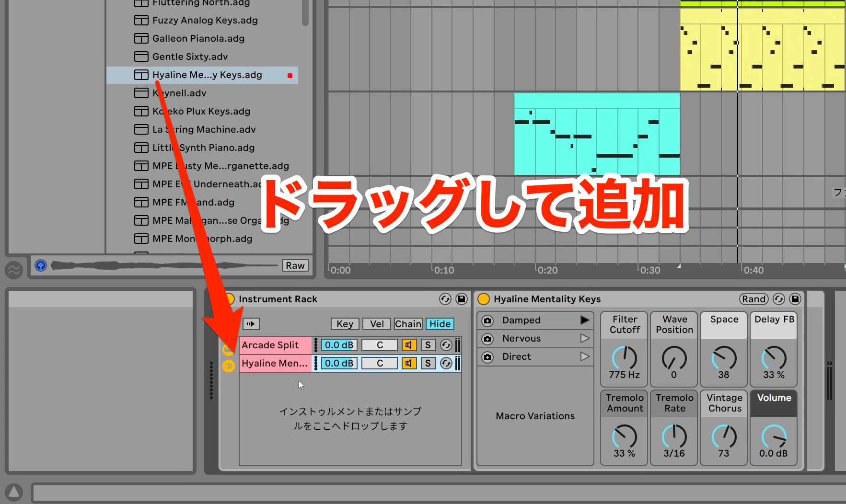Save the Instrument Rack preset icon
This screenshot has width=846, height=504.
(x=461, y=299)
